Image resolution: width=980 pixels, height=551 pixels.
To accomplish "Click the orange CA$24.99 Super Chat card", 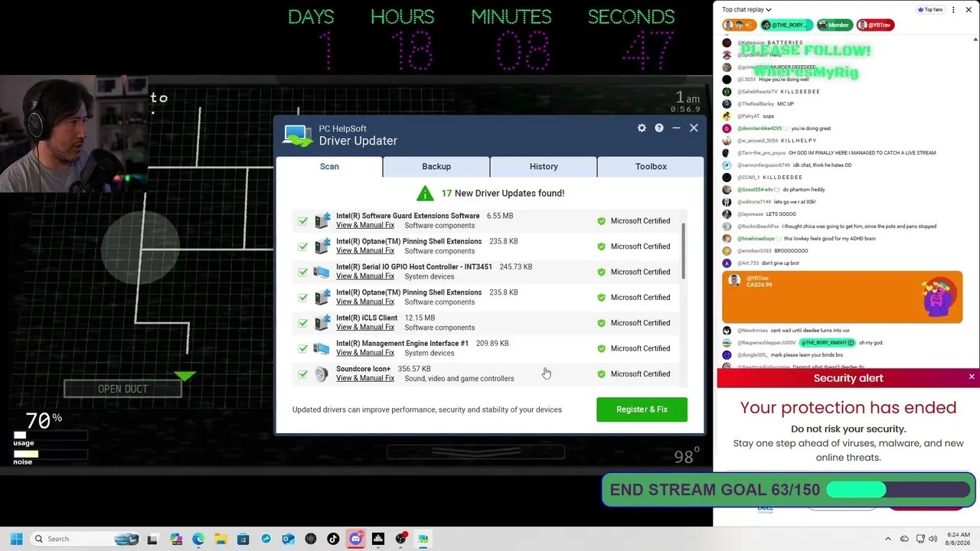I will pos(842,297).
